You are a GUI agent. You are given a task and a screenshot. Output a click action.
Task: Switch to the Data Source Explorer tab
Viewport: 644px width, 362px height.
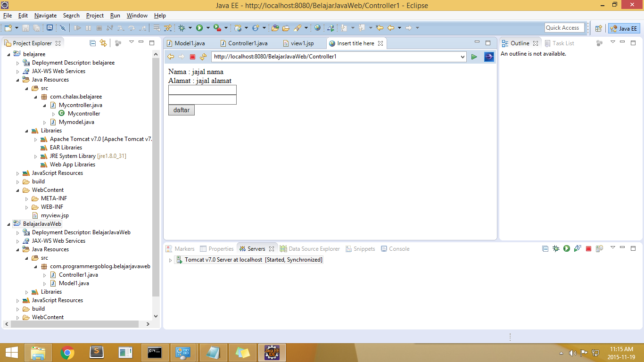pos(310,249)
